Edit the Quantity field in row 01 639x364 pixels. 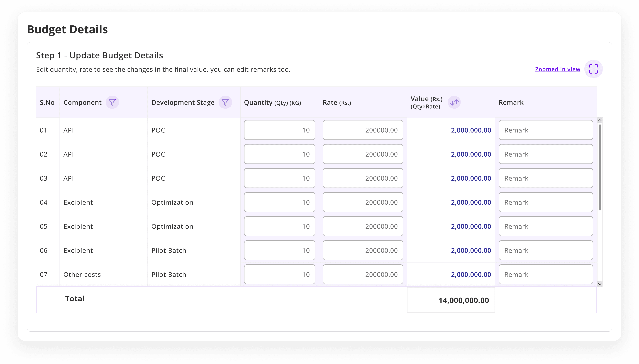tap(279, 130)
